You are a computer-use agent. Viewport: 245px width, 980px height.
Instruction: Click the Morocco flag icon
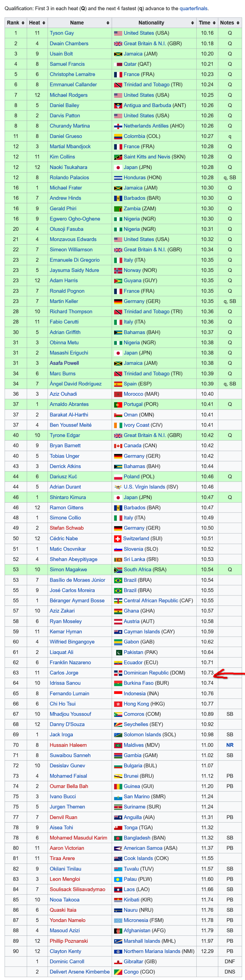tap(118, 394)
